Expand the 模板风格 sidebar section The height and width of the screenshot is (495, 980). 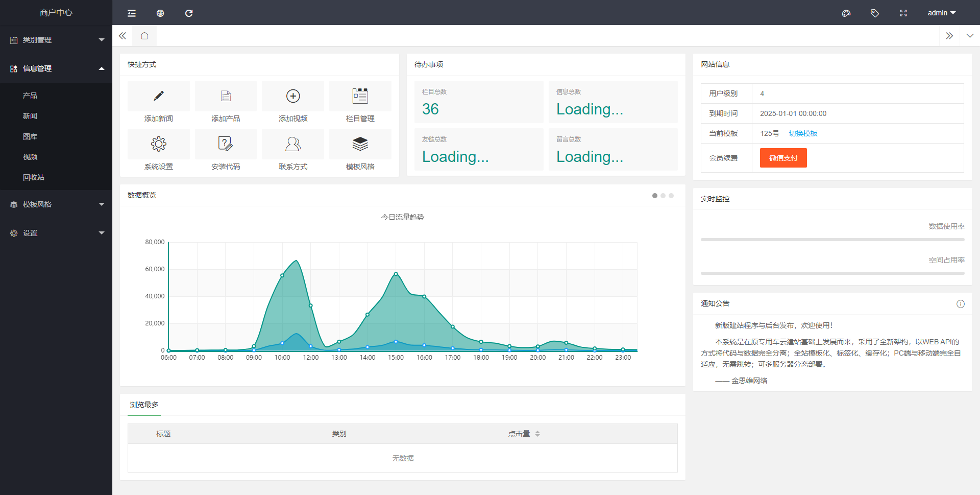[56, 204]
